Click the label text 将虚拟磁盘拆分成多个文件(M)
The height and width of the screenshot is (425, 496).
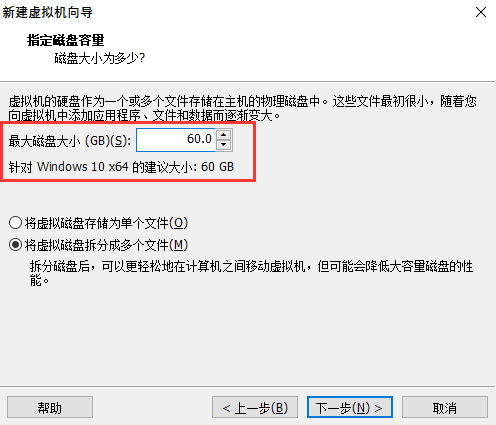click(106, 245)
